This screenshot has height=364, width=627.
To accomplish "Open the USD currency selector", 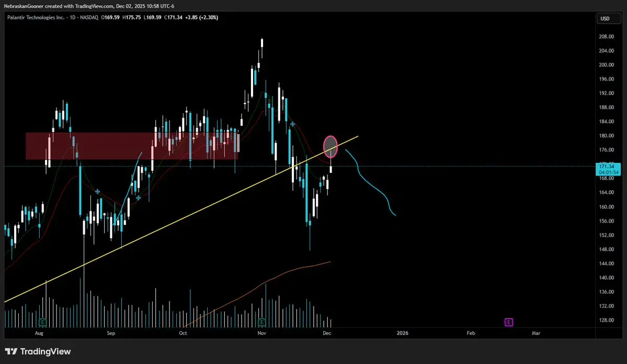I will tap(609, 18).
